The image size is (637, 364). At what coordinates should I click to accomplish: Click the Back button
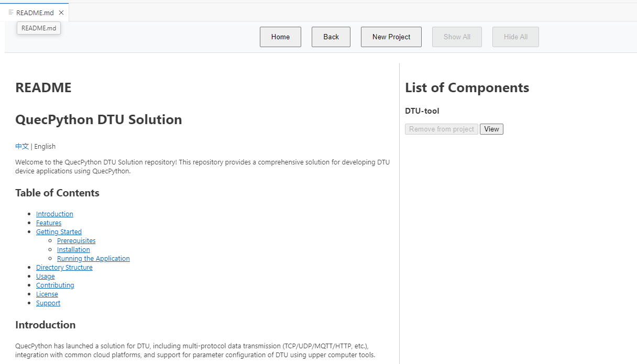click(x=331, y=37)
